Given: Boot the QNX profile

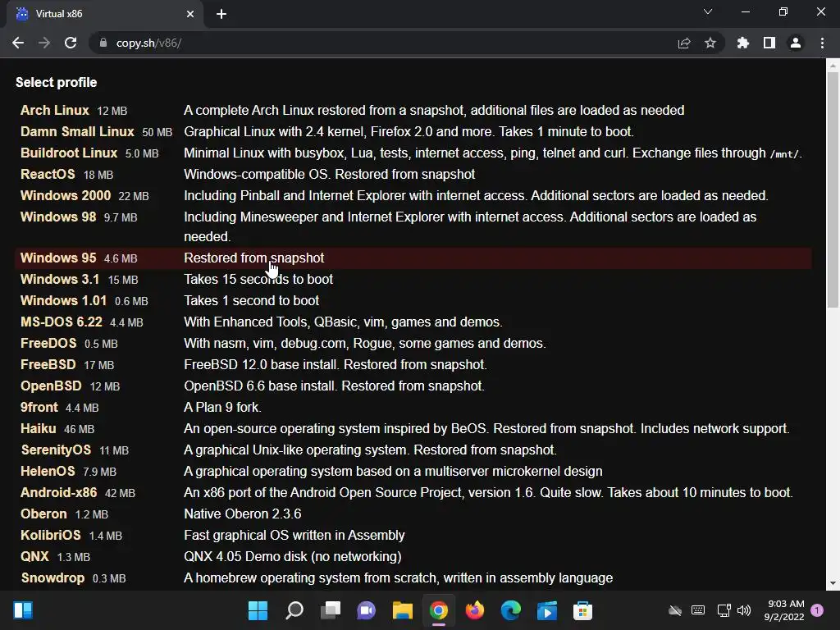Looking at the screenshot, I should pyautogui.click(x=34, y=557).
